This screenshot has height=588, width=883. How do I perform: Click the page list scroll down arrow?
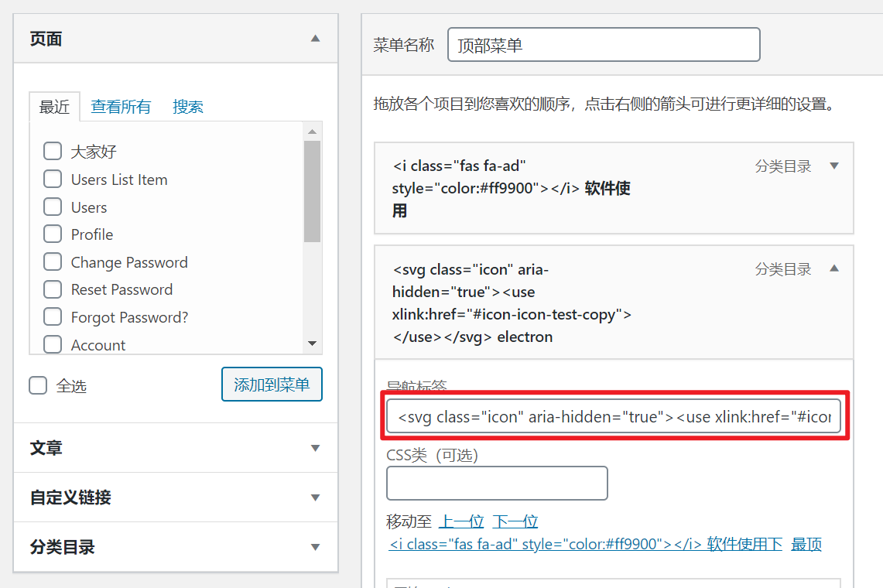[x=313, y=344]
